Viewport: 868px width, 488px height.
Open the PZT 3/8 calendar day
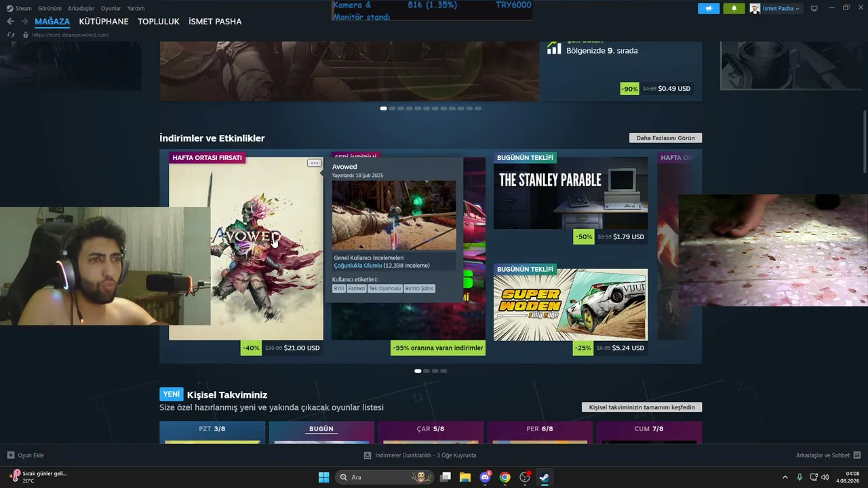tap(212, 432)
